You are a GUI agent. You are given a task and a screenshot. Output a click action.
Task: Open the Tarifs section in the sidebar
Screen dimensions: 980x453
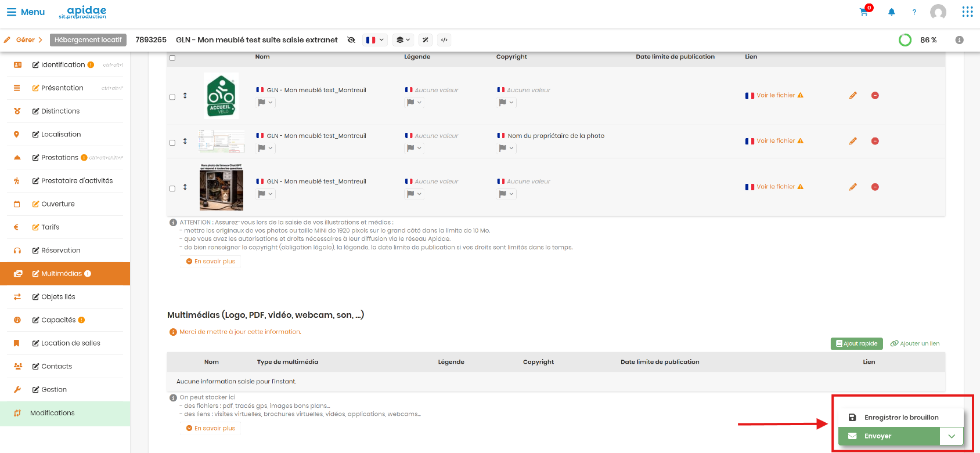click(x=51, y=227)
